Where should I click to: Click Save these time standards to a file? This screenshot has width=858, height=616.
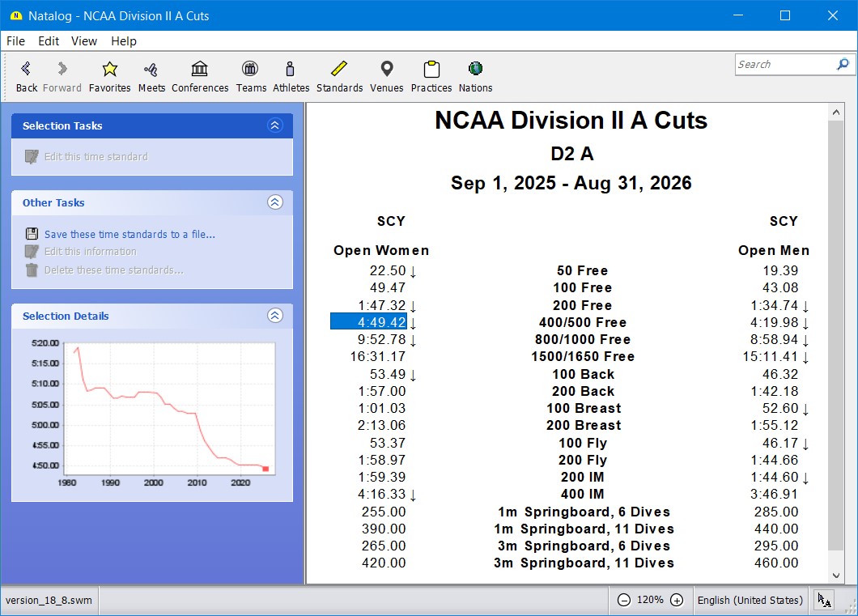tap(130, 235)
